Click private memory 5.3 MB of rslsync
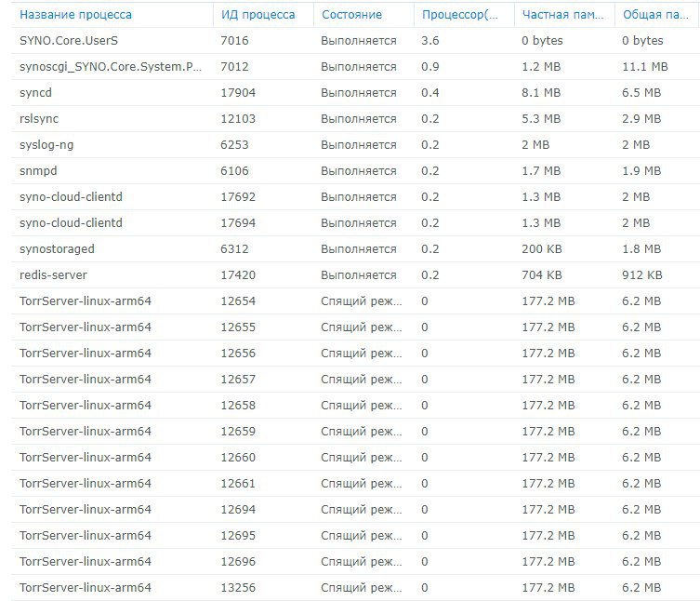700x601 pixels. coord(541,118)
